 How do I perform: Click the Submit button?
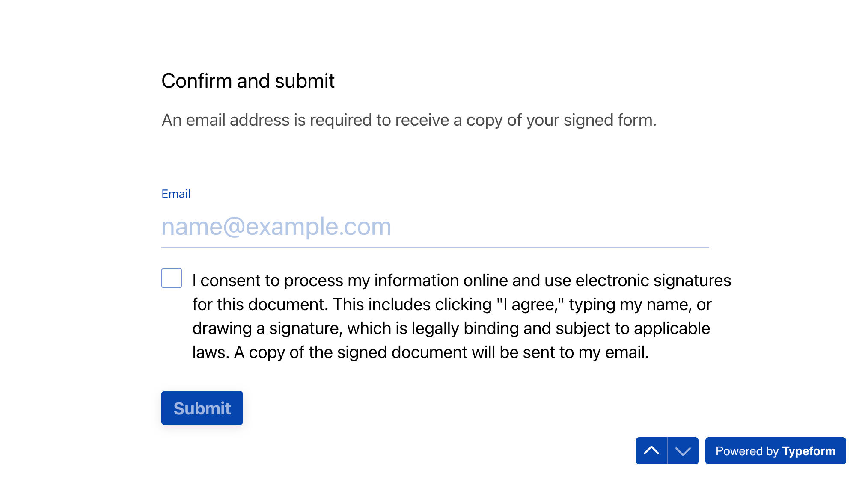pos(202,408)
